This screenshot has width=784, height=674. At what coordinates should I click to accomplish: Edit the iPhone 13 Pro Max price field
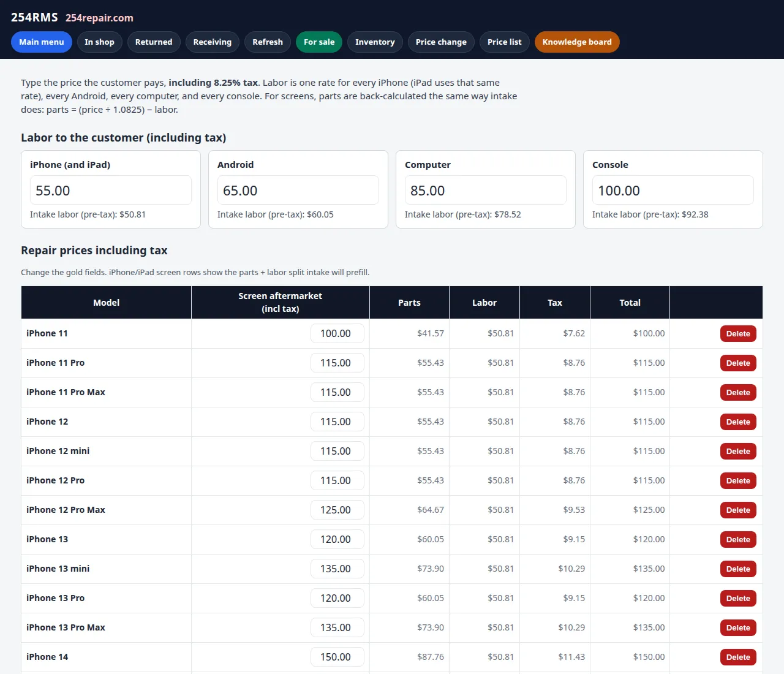[x=337, y=627]
